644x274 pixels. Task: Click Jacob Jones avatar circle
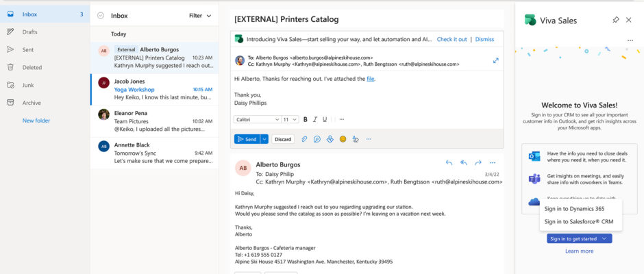pos(104,83)
